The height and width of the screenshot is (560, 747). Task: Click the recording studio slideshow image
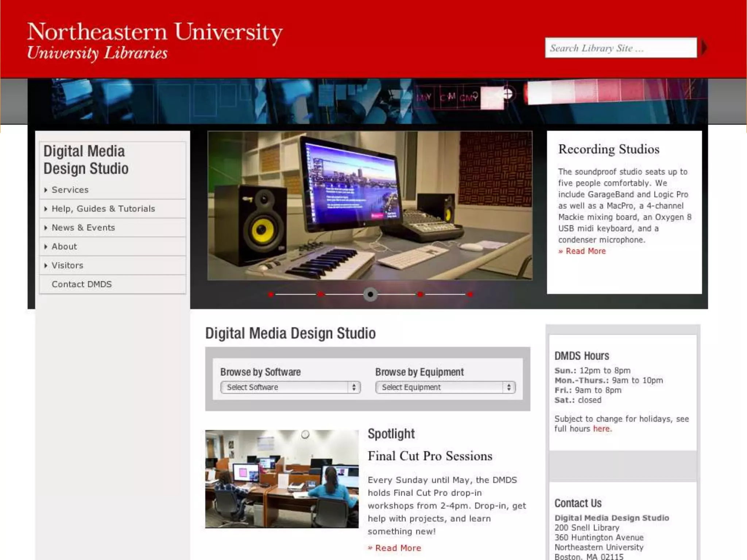[370, 206]
